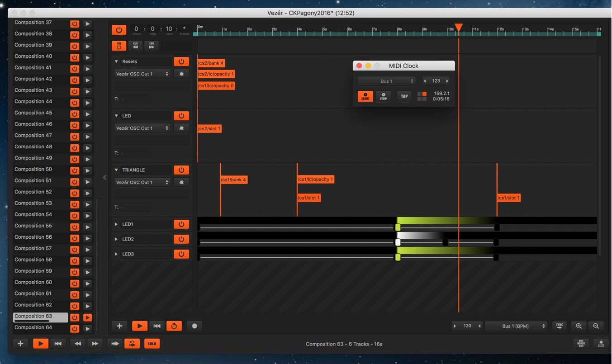
Task: Toggle the cue power button
Action: (119, 46)
